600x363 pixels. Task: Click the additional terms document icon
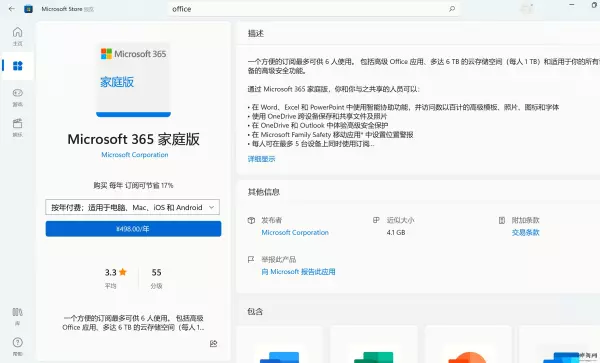[502, 220]
